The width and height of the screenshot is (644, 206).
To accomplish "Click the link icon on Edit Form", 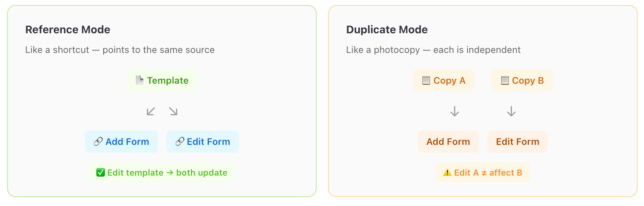I will click(x=180, y=142).
